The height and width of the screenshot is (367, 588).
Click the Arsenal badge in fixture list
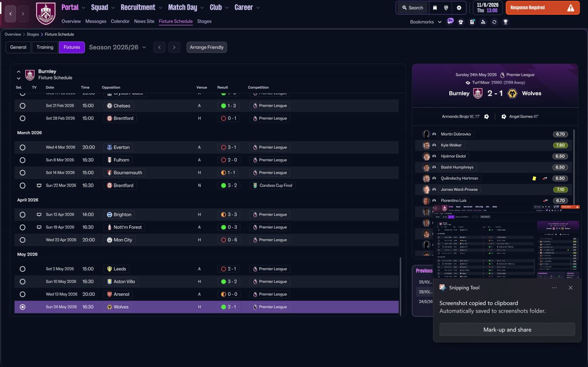click(109, 294)
